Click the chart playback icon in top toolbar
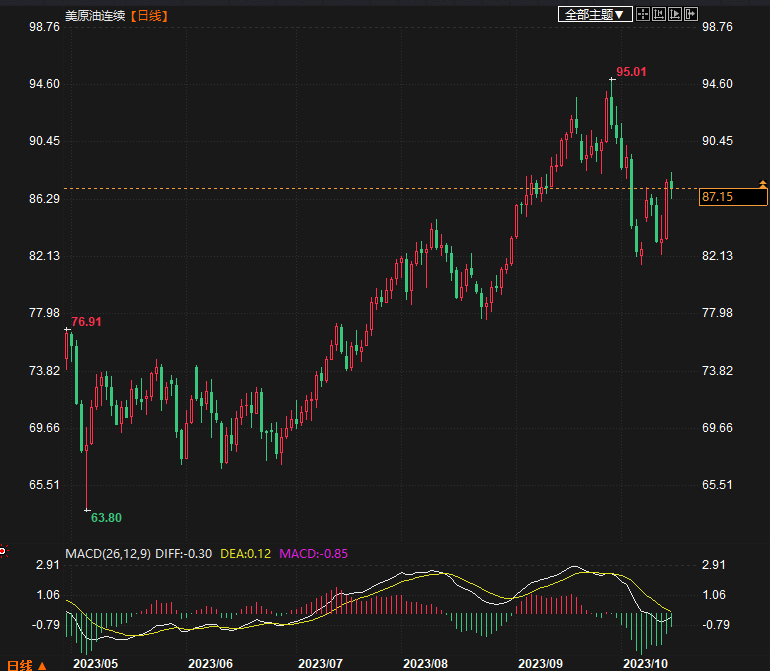The width and height of the screenshot is (770, 671). click(673, 14)
